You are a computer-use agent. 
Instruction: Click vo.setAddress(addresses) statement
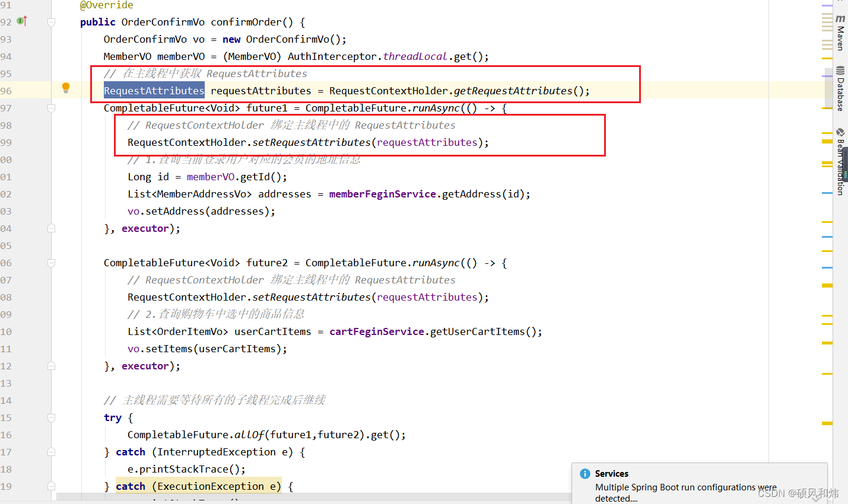(x=202, y=211)
